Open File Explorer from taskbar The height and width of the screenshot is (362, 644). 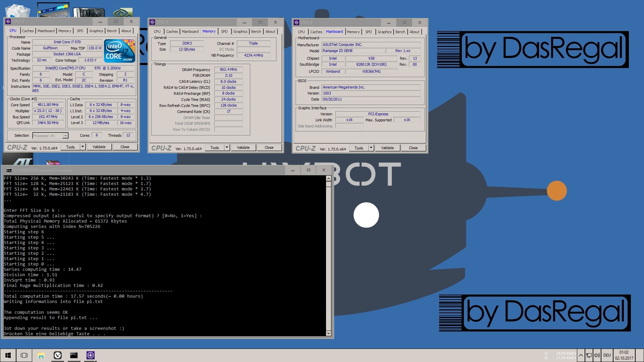click(41, 355)
